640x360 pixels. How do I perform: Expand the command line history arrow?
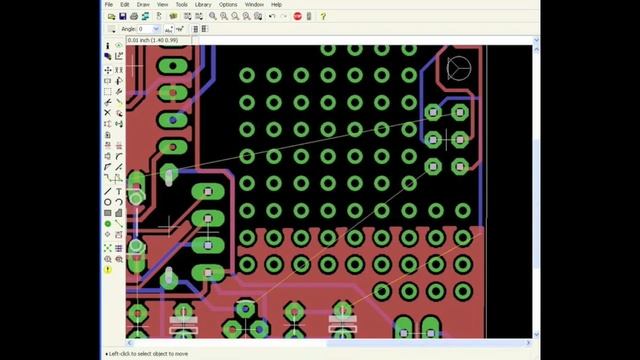click(536, 40)
